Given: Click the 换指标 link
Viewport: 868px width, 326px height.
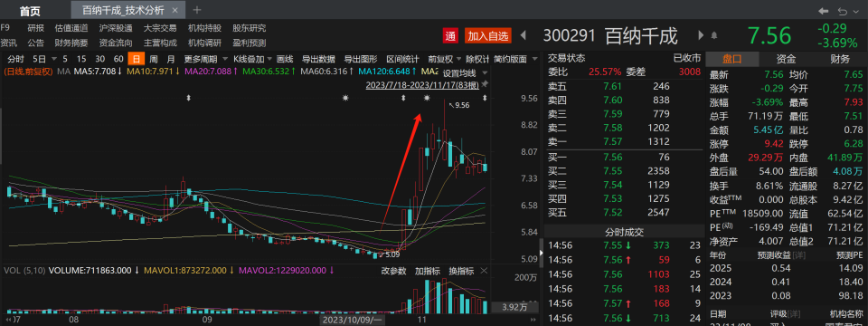Looking at the screenshot, I should tap(460, 271).
